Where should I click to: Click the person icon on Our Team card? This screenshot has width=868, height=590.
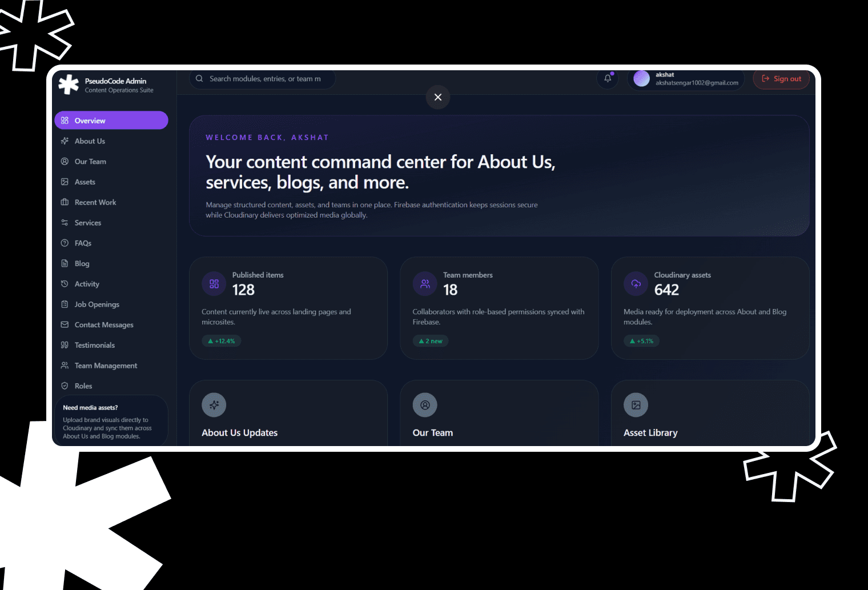tap(425, 404)
